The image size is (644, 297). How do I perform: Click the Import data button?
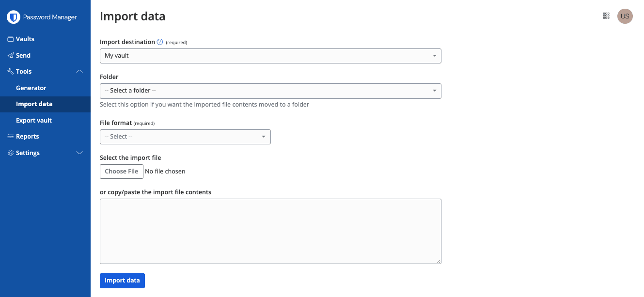click(122, 281)
